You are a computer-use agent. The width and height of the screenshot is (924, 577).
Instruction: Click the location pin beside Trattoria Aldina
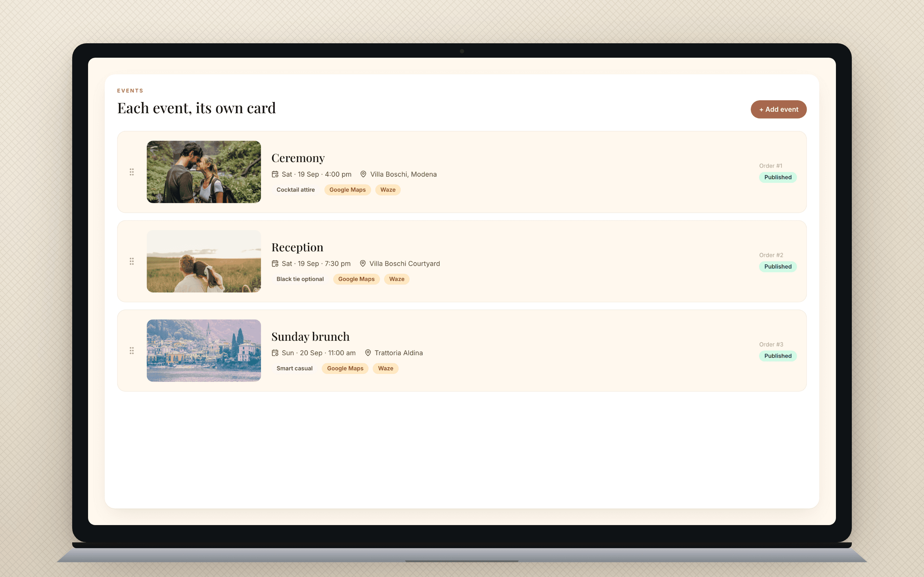[x=368, y=353]
